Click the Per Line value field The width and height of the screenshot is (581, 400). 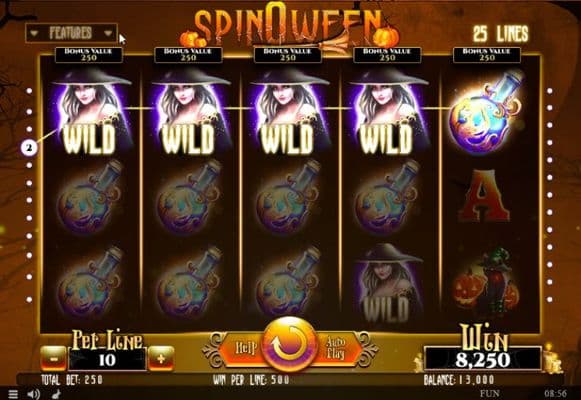107,359
